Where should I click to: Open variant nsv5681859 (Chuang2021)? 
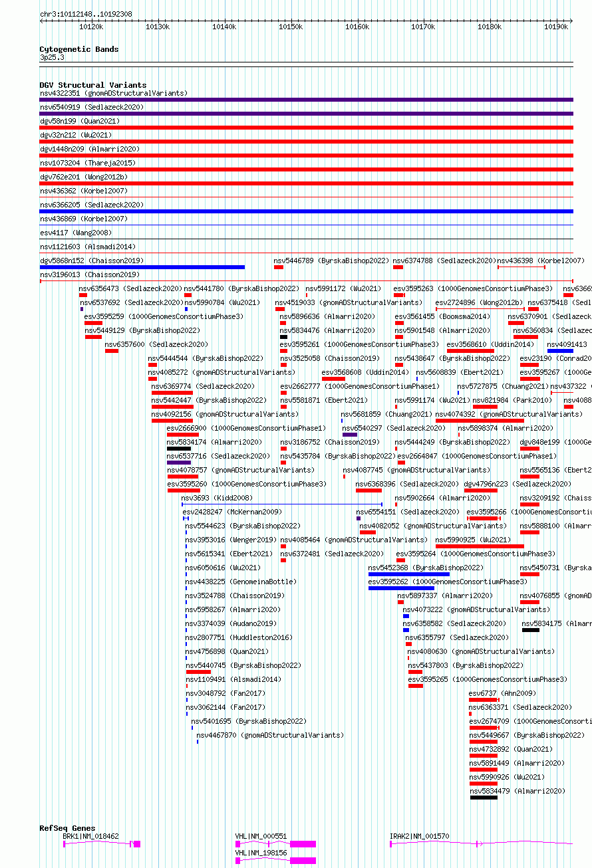tap(386, 415)
